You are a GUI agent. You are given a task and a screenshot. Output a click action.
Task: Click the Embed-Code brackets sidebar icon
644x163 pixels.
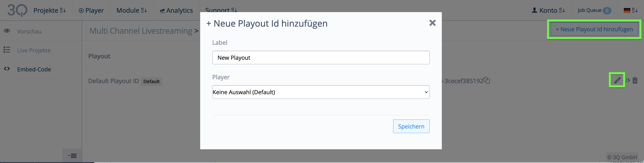pos(7,69)
